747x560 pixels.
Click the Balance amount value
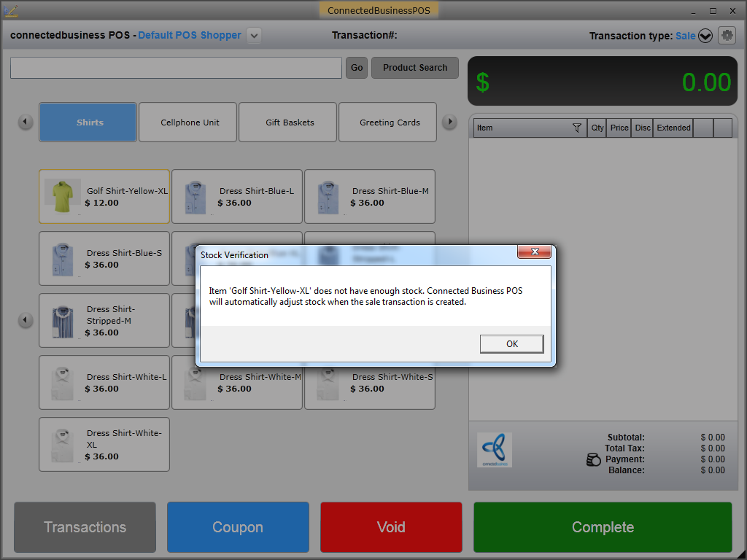(x=712, y=470)
